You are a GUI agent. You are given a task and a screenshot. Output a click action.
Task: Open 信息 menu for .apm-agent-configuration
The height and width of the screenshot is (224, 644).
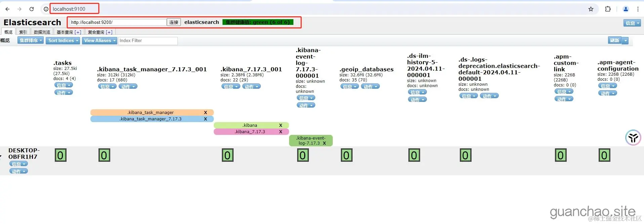pos(607,86)
